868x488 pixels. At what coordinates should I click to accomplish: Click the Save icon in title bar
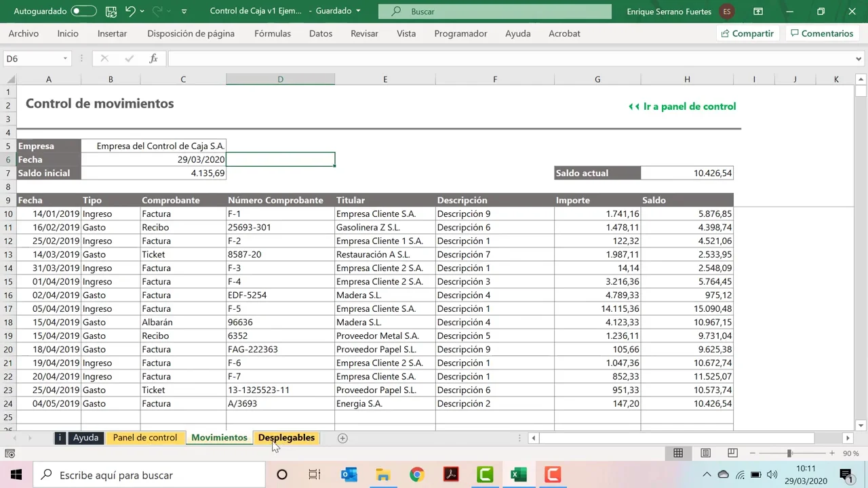111,12
